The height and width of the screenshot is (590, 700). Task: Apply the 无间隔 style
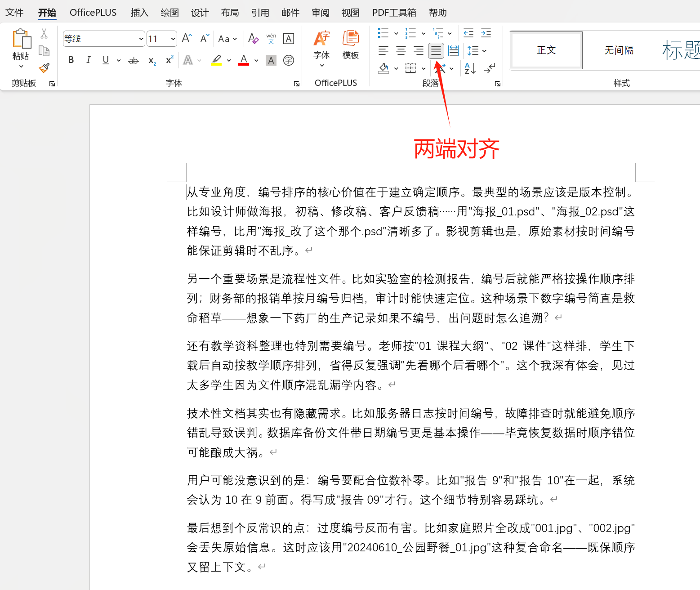tap(619, 50)
